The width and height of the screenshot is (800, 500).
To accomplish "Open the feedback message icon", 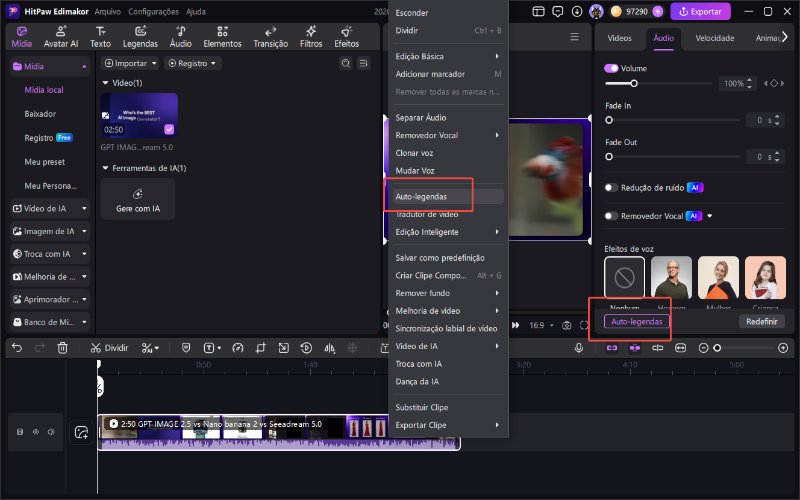I will [x=558, y=11].
